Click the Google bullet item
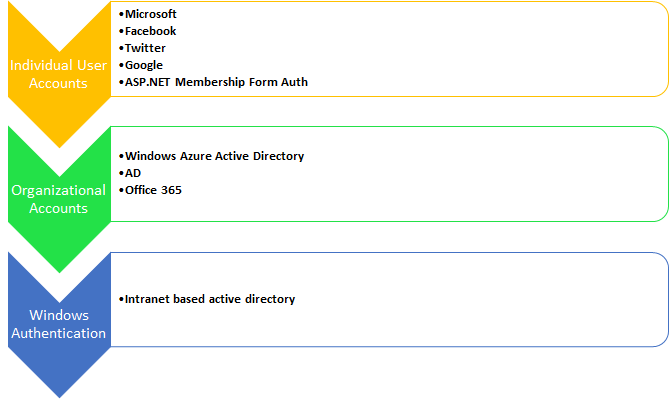The image size is (669, 399). pos(141,65)
